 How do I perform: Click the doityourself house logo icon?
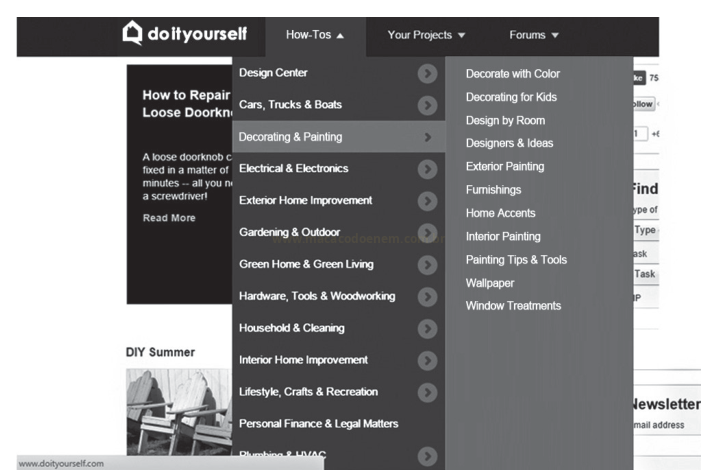click(133, 33)
